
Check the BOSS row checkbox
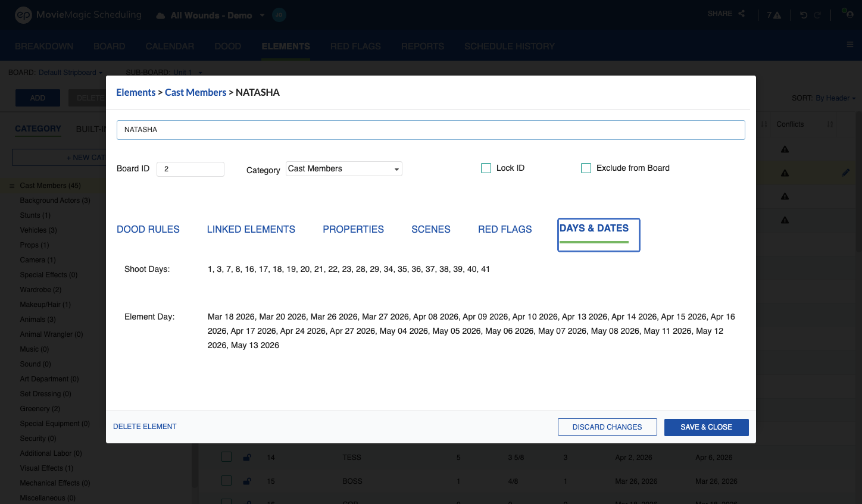point(226,480)
